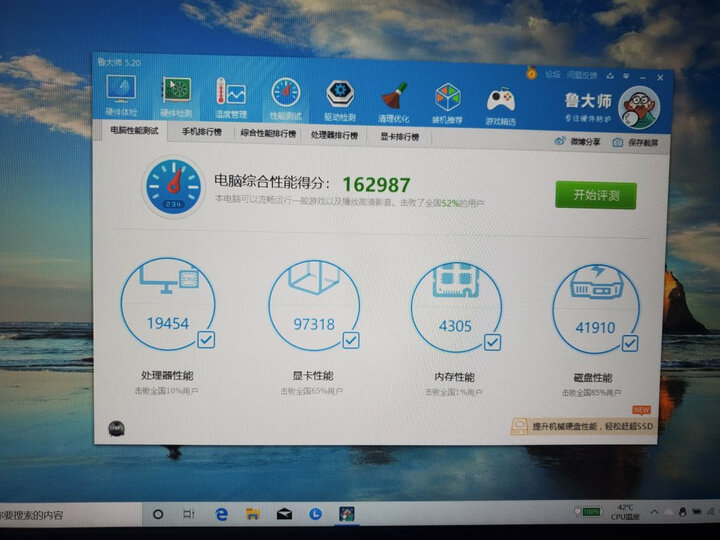This screenshot has height=540, width=720.
Task: Click the 磁盘性能 label
Action: 592,378
